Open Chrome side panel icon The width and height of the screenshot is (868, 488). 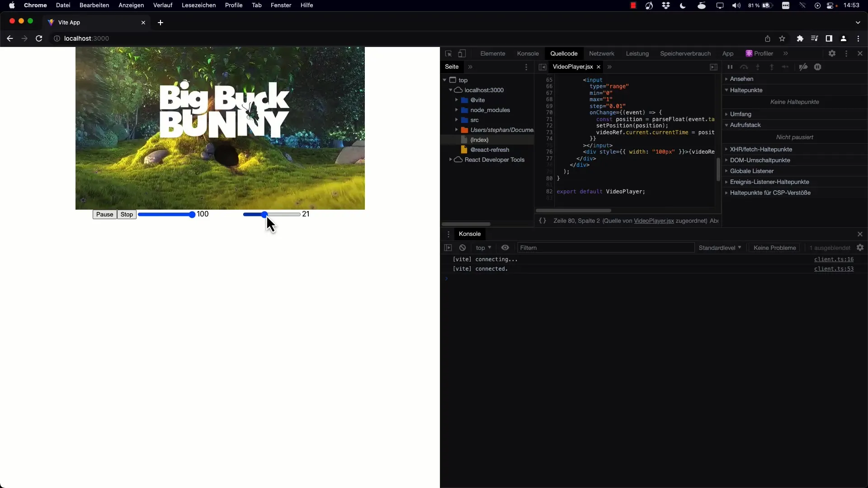coord(829,38)
